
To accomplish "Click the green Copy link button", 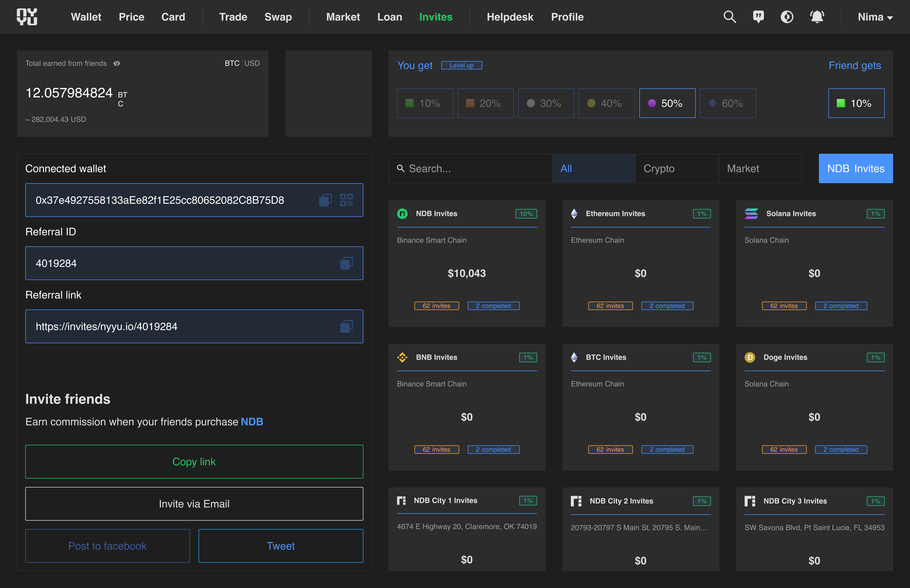I will tap(194, 462).
